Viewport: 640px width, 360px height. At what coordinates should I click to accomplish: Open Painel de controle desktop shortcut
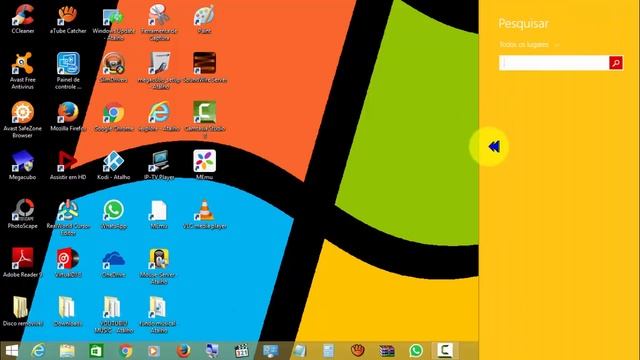pos(68,70)
